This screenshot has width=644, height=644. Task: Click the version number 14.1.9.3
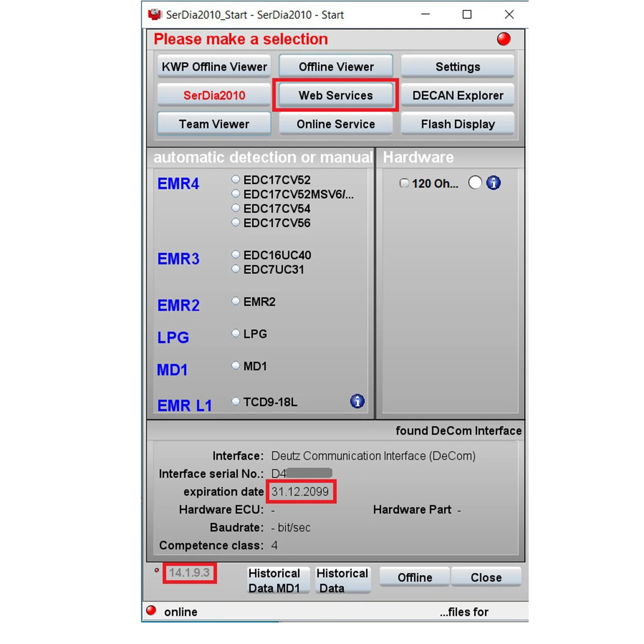[x=189, y=572]
